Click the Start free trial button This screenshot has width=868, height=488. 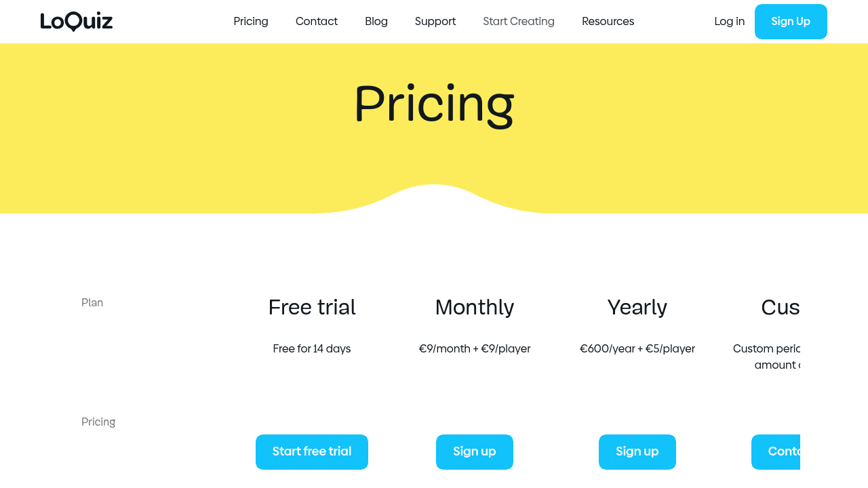tap(312, 452)
